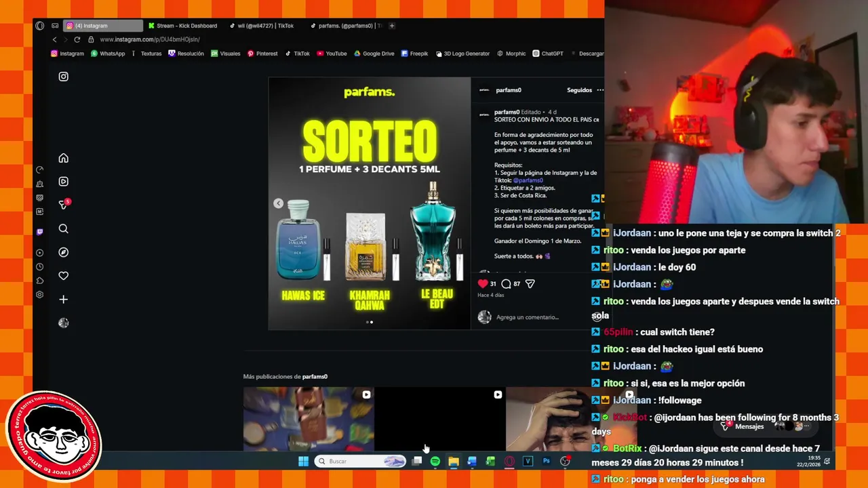This screenshot has width=868, height=488.
Task: Open first video thumbnail under Más publicaciones
Action: pos(309,419)
